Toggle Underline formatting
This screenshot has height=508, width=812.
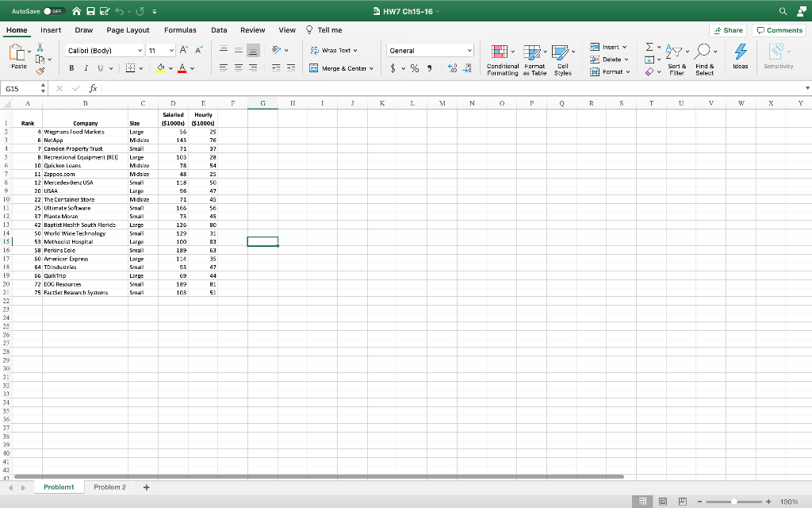(101, 68)
